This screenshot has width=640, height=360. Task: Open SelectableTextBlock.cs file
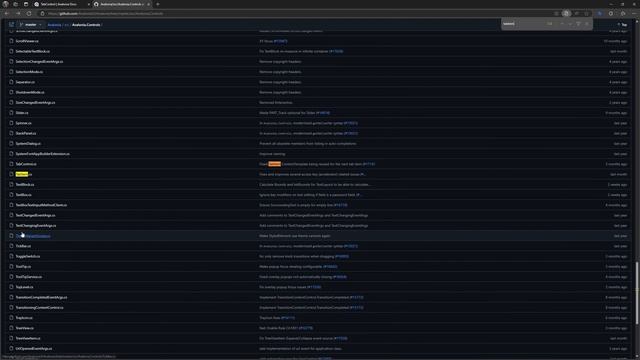tap(33, 51)
